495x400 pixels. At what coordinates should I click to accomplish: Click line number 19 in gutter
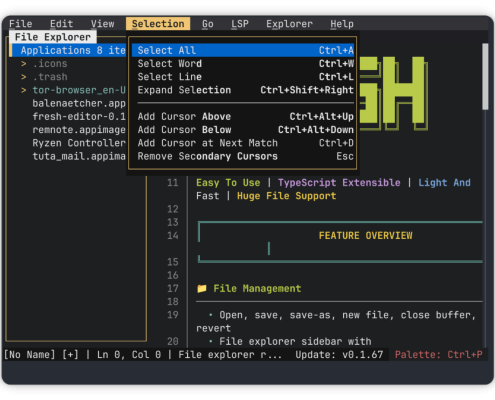173,315
